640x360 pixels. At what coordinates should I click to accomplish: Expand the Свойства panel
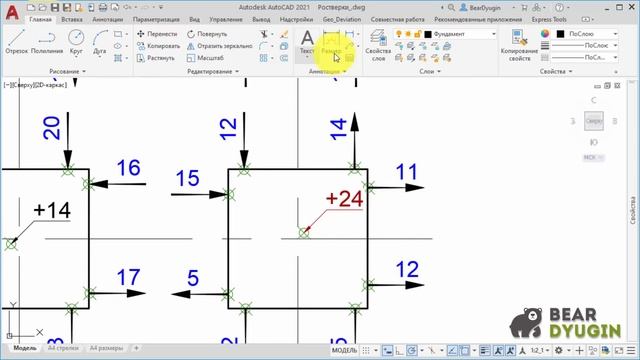(556, 71)
